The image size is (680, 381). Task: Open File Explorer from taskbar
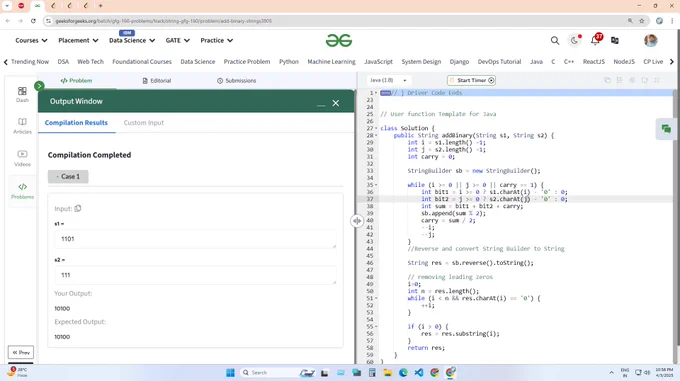pyautogui.click(x=387, y=373)
